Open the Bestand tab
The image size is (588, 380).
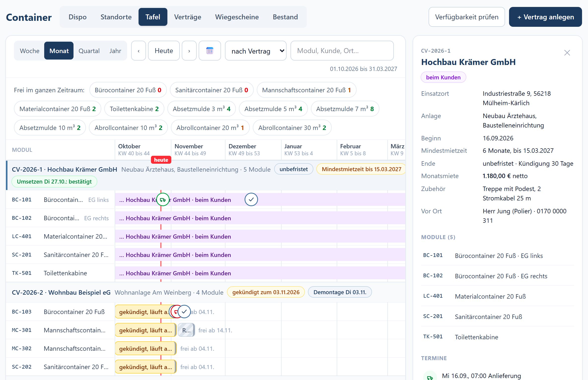(x=285, y=17)
